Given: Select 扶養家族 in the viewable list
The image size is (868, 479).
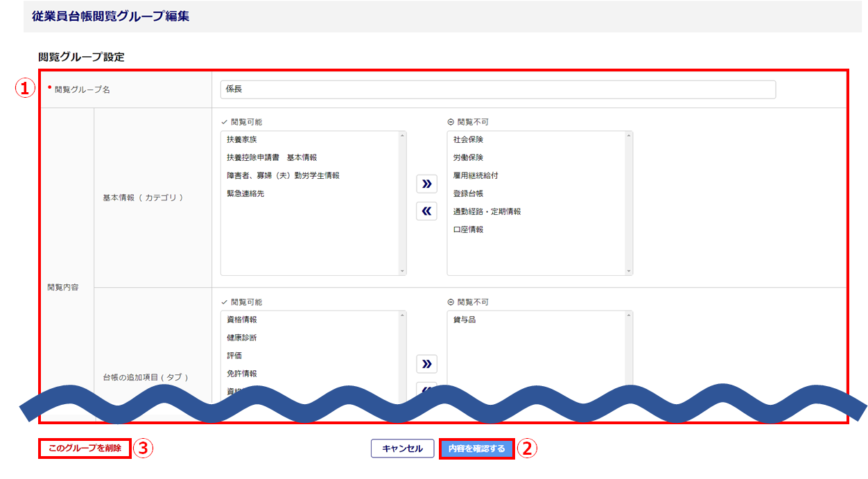Looking at the screenshot, I should (x=241, y=139).
